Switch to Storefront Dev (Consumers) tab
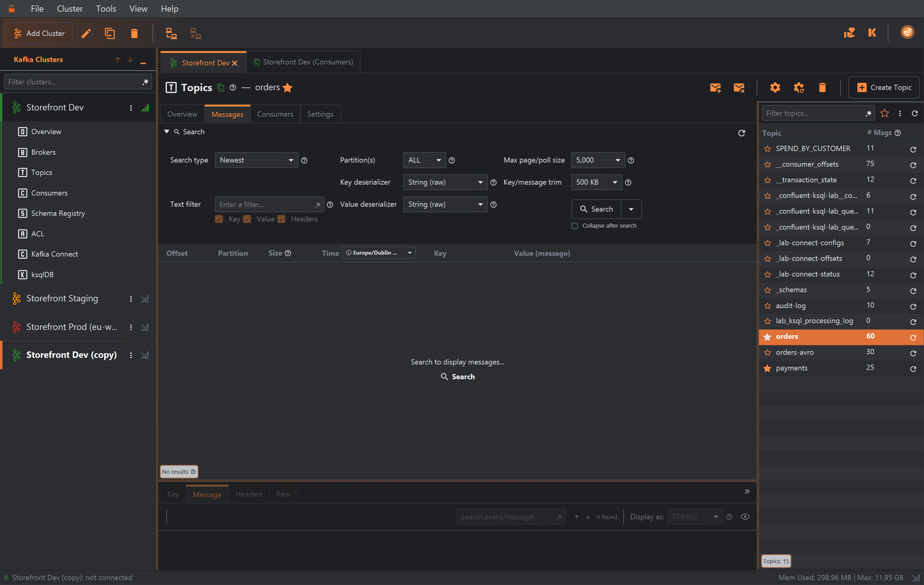 (303, 62)
